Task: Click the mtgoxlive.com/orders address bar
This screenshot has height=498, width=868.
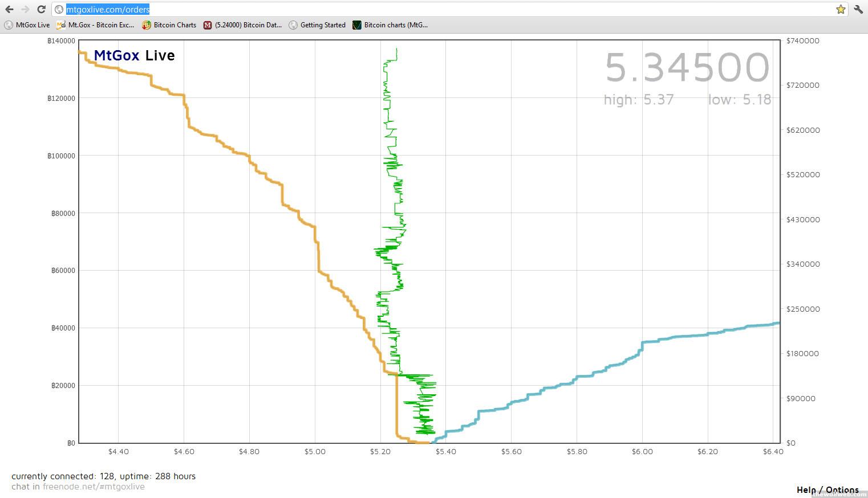Action: [399, 9]
